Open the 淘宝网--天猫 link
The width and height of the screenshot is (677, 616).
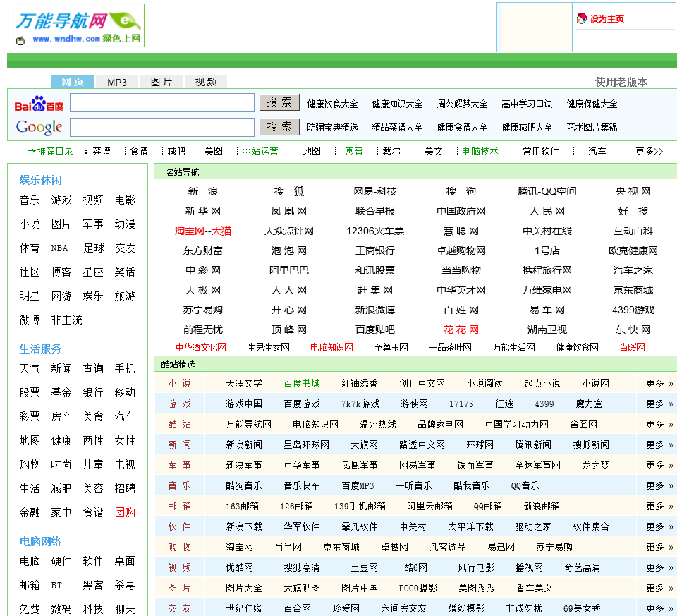(203, 231)
